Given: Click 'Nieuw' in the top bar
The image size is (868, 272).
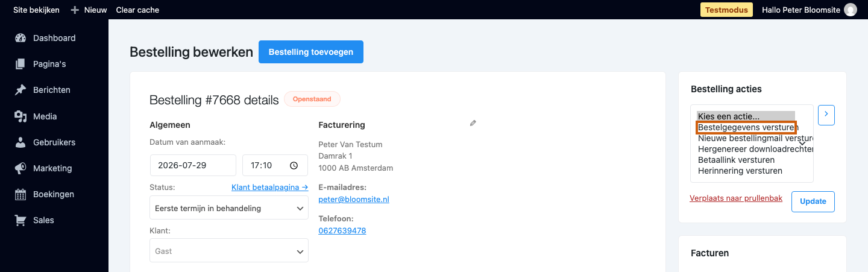Looking at the screenshot, I should 95,10.
